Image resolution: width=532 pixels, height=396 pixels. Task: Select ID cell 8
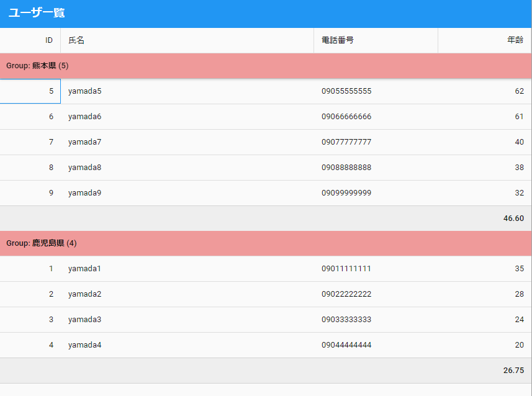[x=30, y=168]
